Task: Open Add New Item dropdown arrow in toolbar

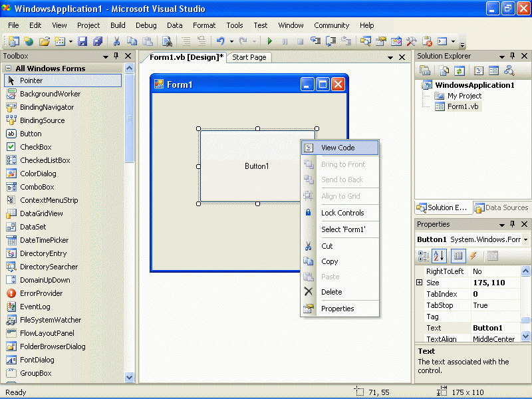Action: [70, 42]
